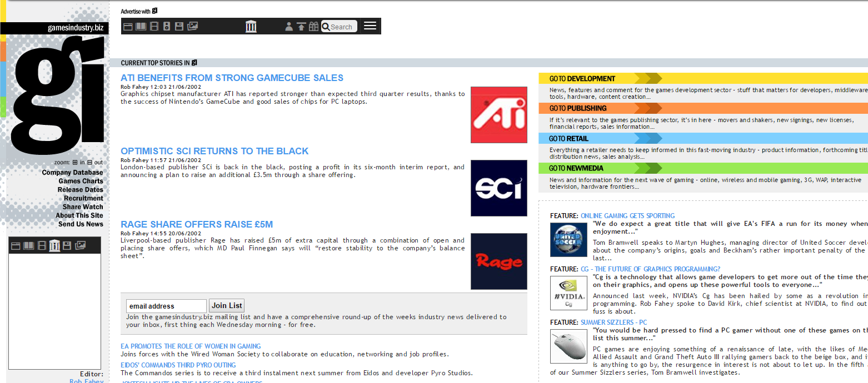Click 'Rob Fahey 12:03 21/06/2002' byline

pyautogui.click(x=161, y=87)
